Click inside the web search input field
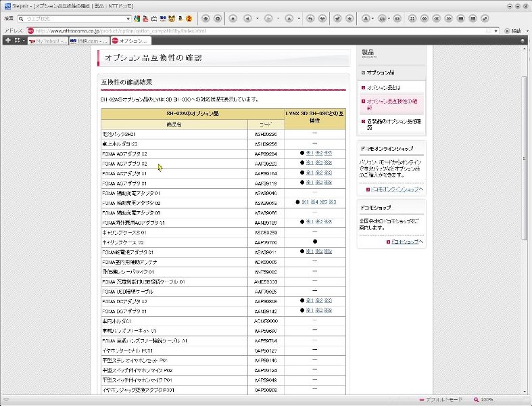532x406 pixels. pyautogui.click(x=74, y=18)
